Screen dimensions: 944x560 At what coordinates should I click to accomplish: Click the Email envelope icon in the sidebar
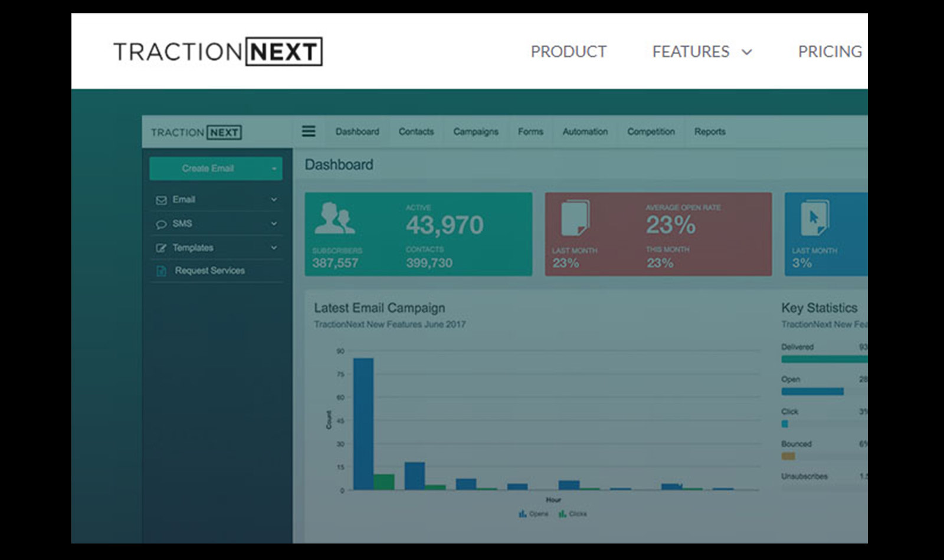point(160,200)
